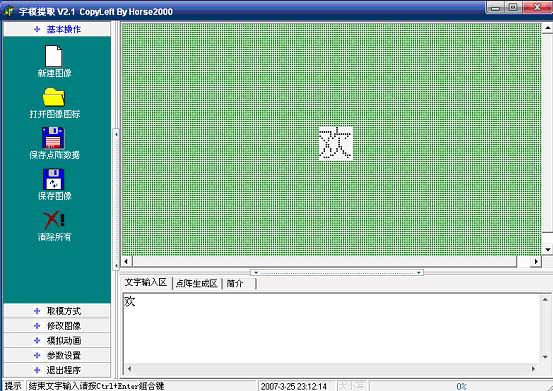
Task: Open the 简介 tab
Action: tap(239, 283)
